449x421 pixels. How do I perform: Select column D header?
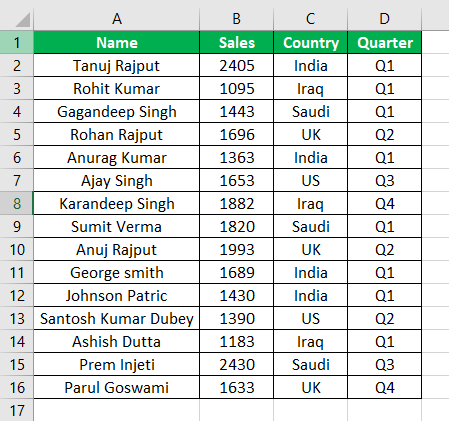tap(385, 19)
